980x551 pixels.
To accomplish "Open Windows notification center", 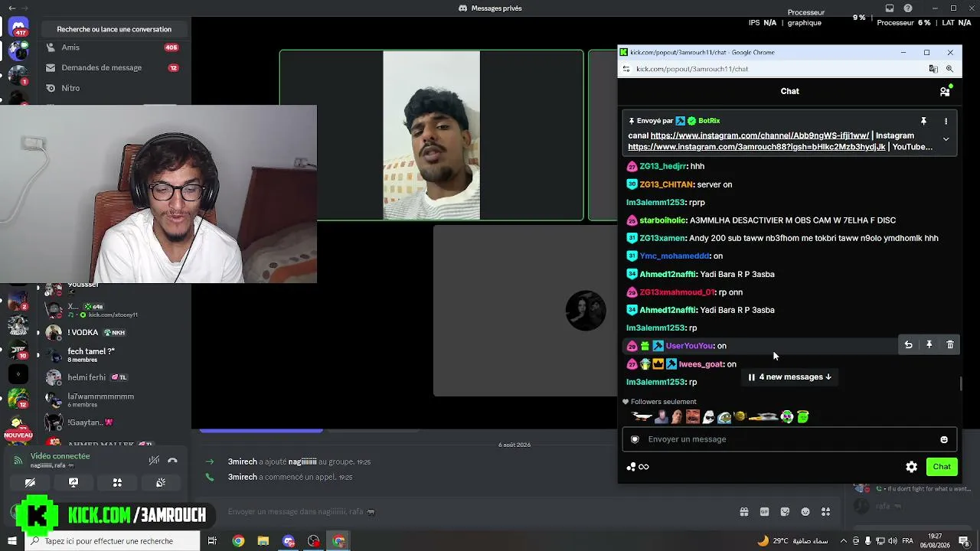I will pos(964,541).
